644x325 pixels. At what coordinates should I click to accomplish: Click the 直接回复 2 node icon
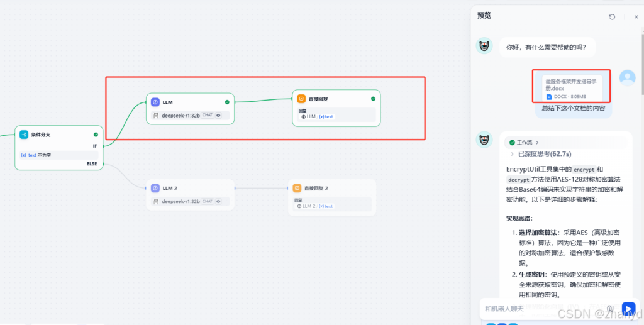pos(297,188)
